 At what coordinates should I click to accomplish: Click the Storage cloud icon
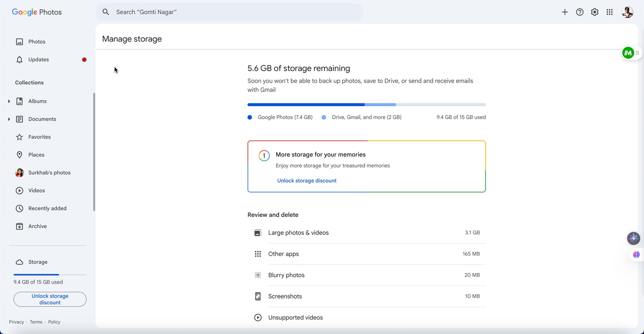click(19, 262)
